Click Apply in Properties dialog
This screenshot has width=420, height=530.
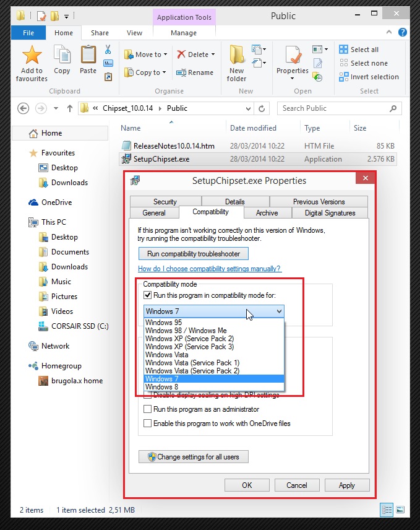click(x=347, y=485)
